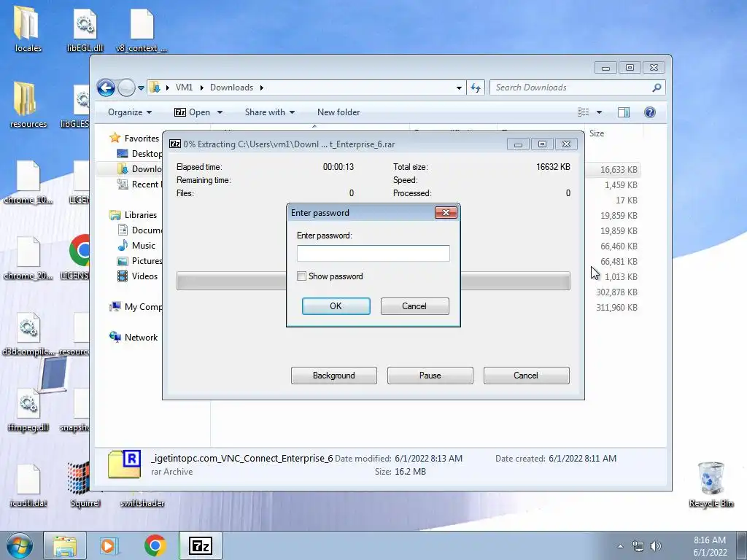Create a New folder
The image size is (747, 560).
pos(338,112)
